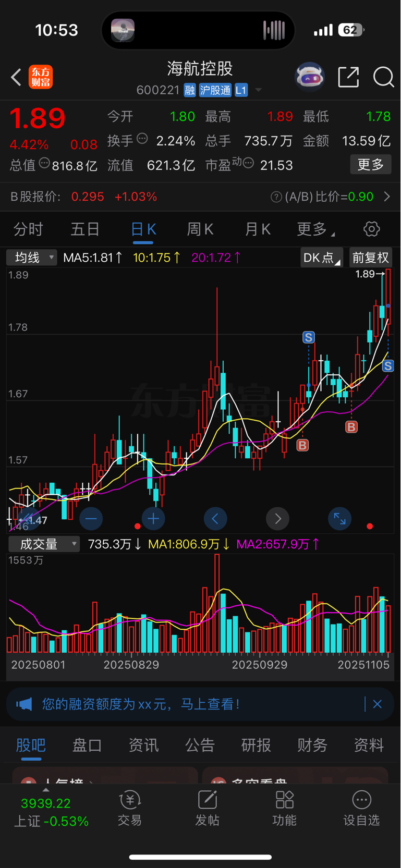Move chart left with left arrow
This screenshot has height=868, width=401.
click(x=215, y=519)
